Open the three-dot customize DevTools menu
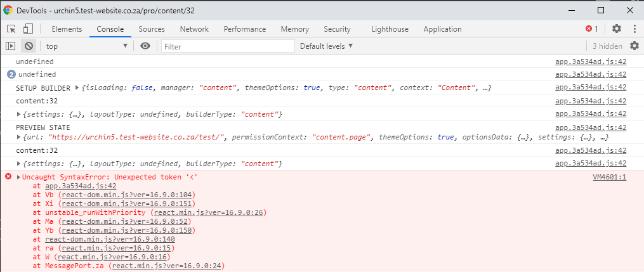 click(634, 29)
